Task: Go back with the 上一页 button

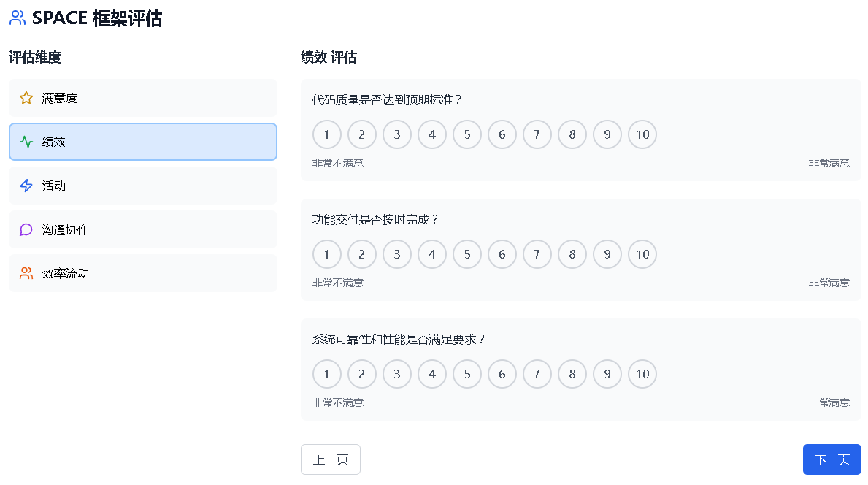Action: [x=331, y=459]
